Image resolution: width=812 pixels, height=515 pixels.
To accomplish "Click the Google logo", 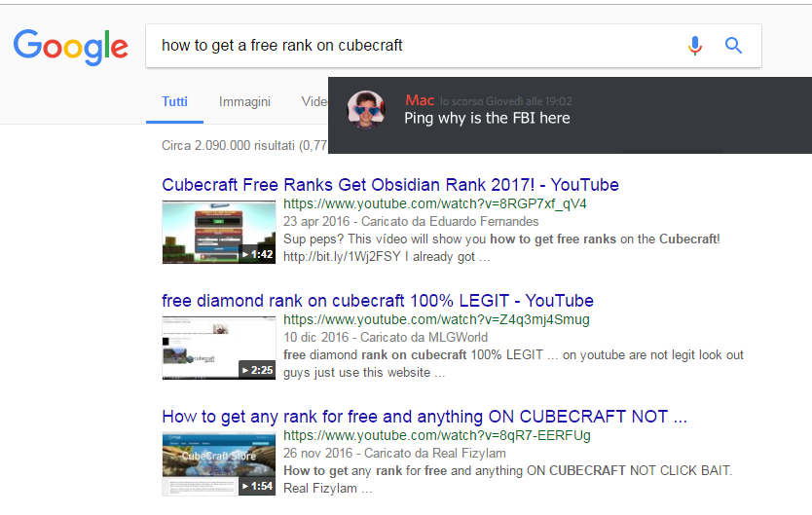I will 70,47.
